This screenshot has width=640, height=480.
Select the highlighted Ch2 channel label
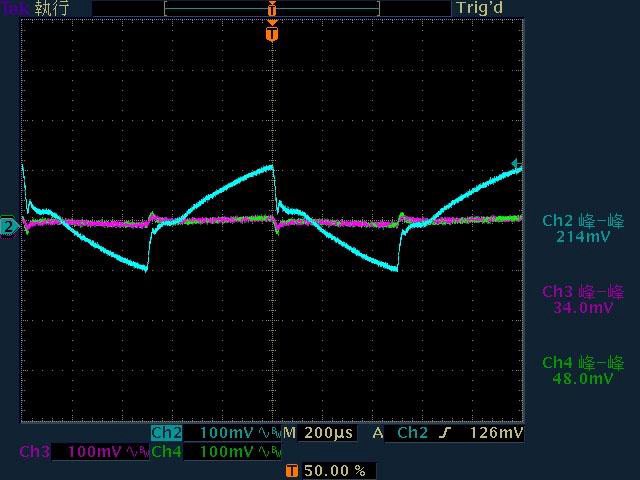[x=166, y=433]
